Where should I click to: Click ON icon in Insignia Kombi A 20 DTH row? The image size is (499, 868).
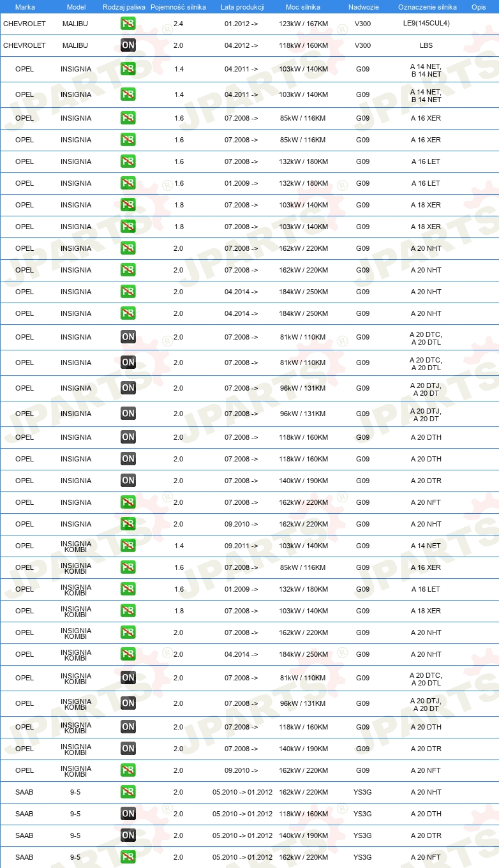coord(128,727)
